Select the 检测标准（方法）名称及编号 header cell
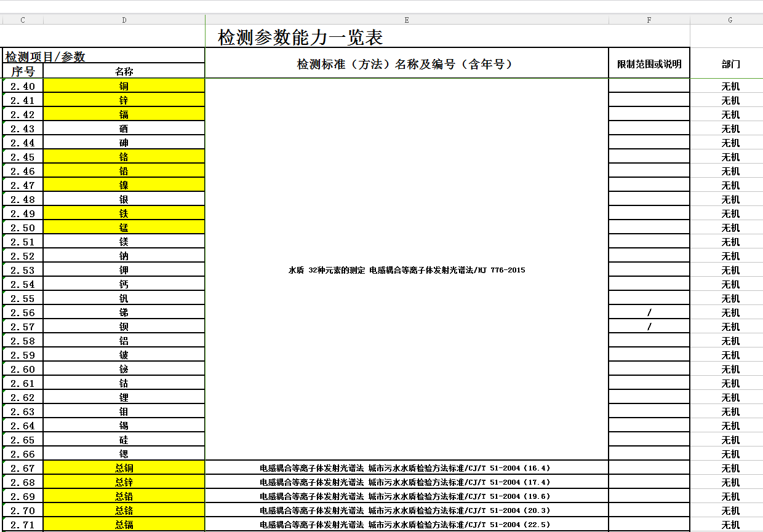The height and width of the screenshot is (532, 763). (407, 63)
